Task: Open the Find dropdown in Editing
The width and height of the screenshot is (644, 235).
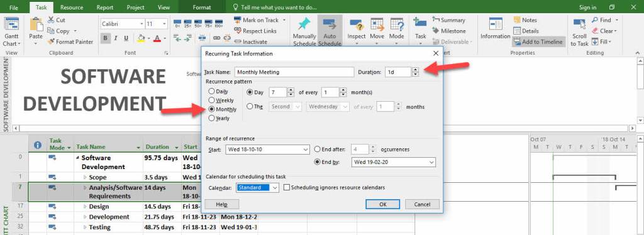Action: tap(616, 20)
